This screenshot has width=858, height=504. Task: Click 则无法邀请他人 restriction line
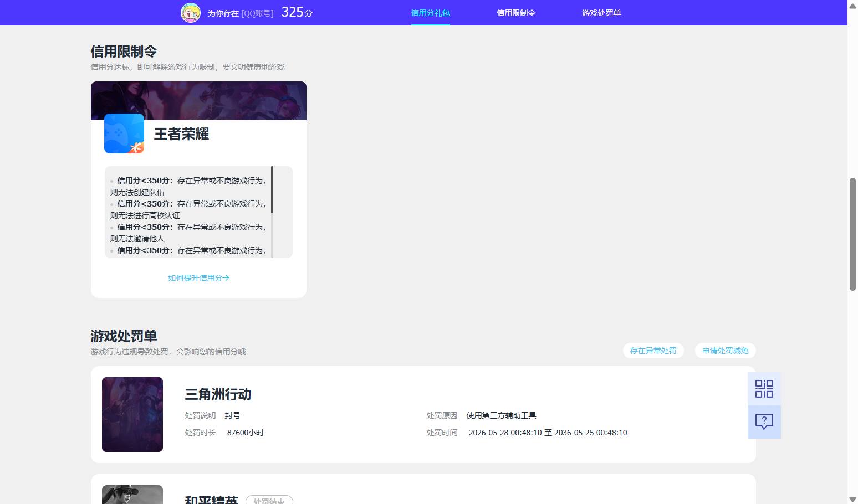pyautogui.click(x=137, y=239)
